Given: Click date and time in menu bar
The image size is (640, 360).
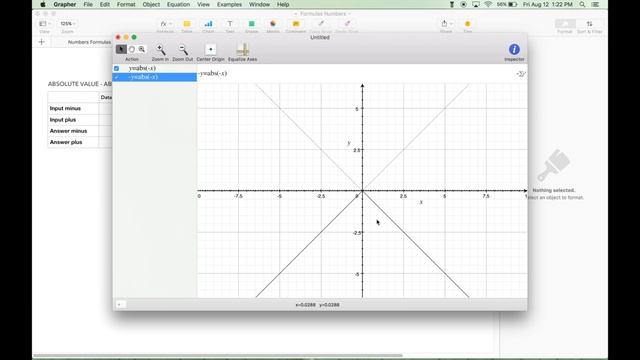Looking at the screenshot, I should click(548, 4).
